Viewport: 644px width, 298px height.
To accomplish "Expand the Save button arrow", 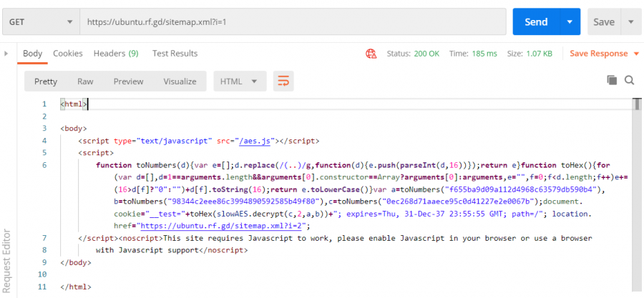I will tap(630, 22).
